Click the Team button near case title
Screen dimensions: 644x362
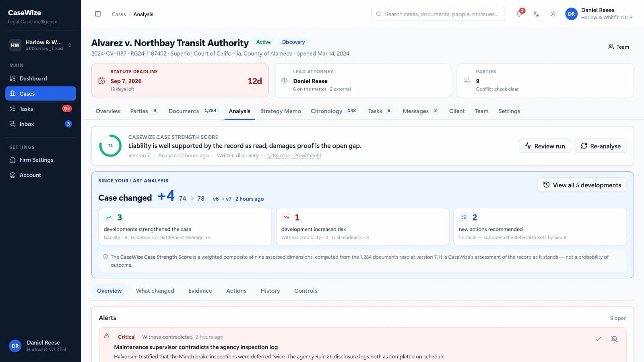[x=618, y=47]
